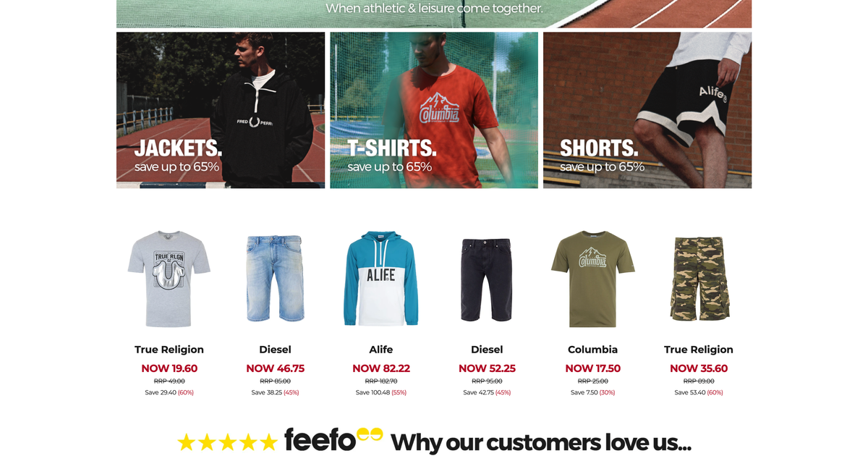Click the NOW 35.60 price

tap(699, 368)
